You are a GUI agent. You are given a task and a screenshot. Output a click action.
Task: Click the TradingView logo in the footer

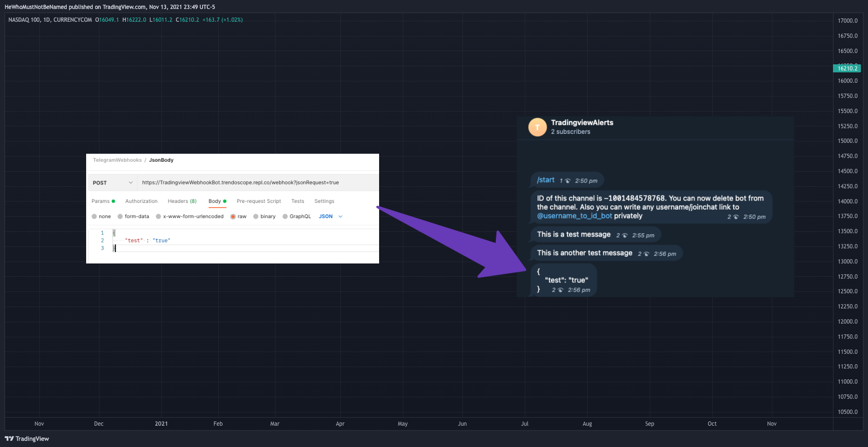pyautogui.click(x=27, y=438)
